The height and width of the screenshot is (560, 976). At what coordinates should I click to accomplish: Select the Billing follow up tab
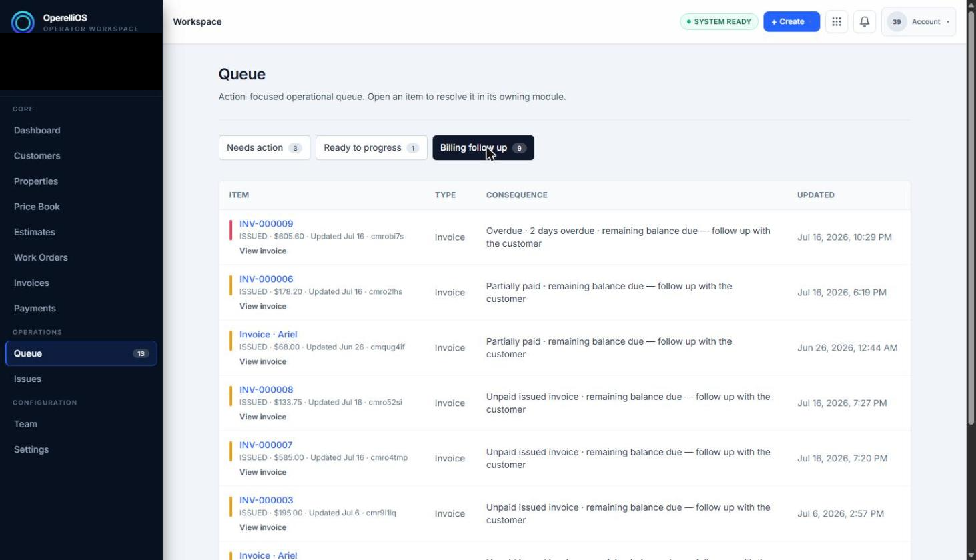pos(483,147)
